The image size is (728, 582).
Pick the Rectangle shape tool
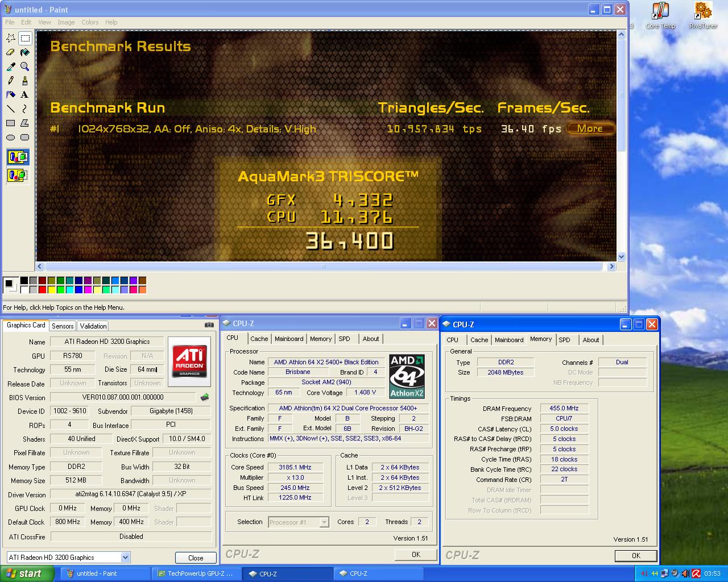(x=11, y=123)
